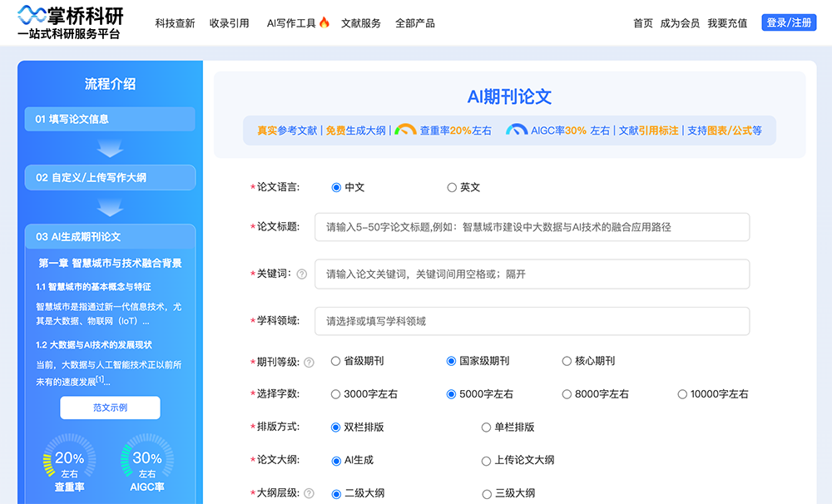Open the 学科领域 selection field

pyautogui.click(x=532, y=321)
